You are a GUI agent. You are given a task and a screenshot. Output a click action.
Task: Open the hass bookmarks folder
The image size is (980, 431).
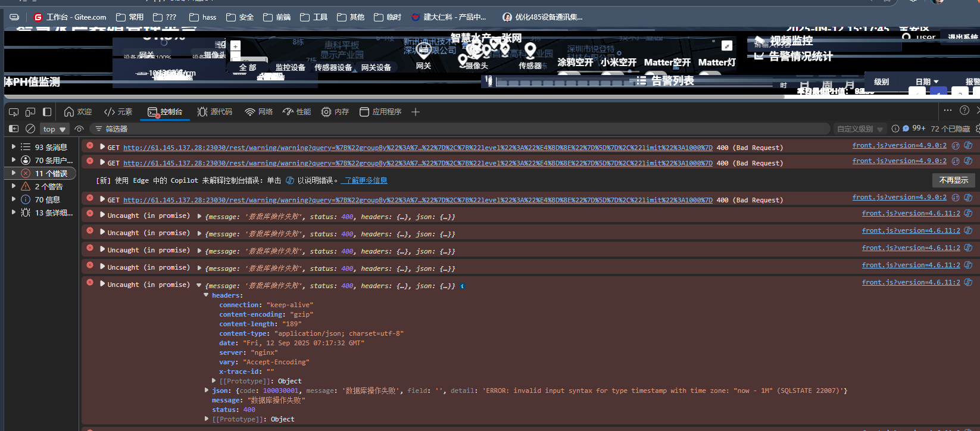pos(202,17)
